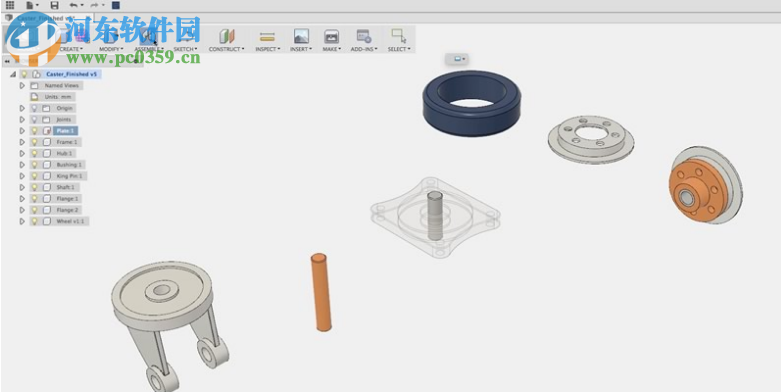The height and width of the screenshot is (392, 781).
Task: Click the Assemble joint icon
Action: tap(148, 36)
